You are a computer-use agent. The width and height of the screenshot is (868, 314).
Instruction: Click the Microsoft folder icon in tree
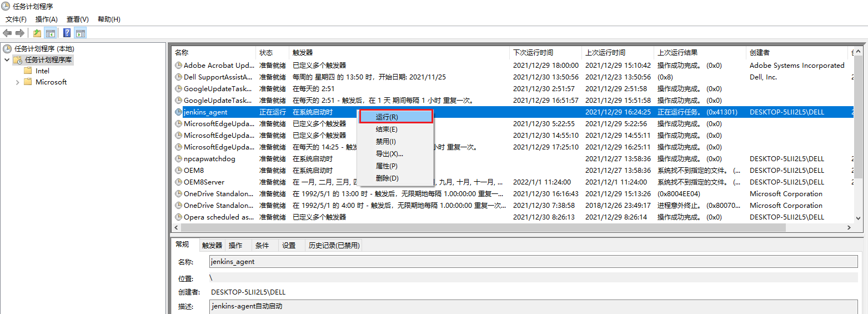pyautogui.click(x=28, y=82)
